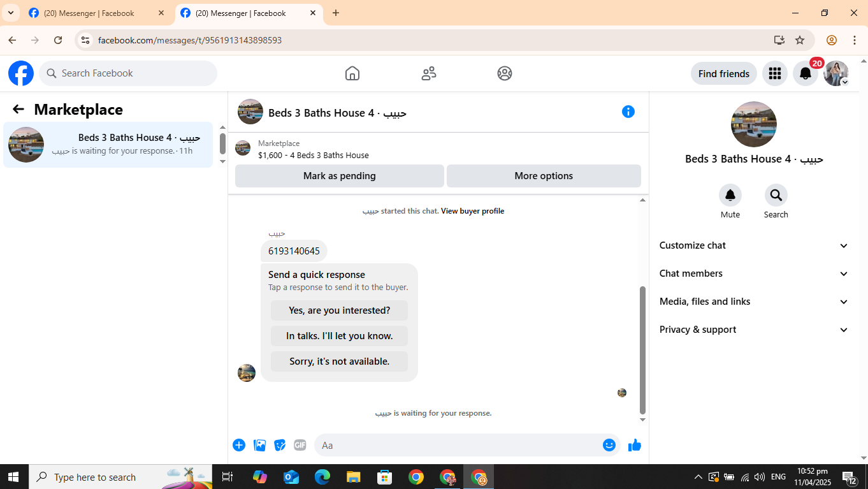The width and height of the screenshot is (868, 489).
Task: Navigate back in Chrome
Action: click(12, 40)
